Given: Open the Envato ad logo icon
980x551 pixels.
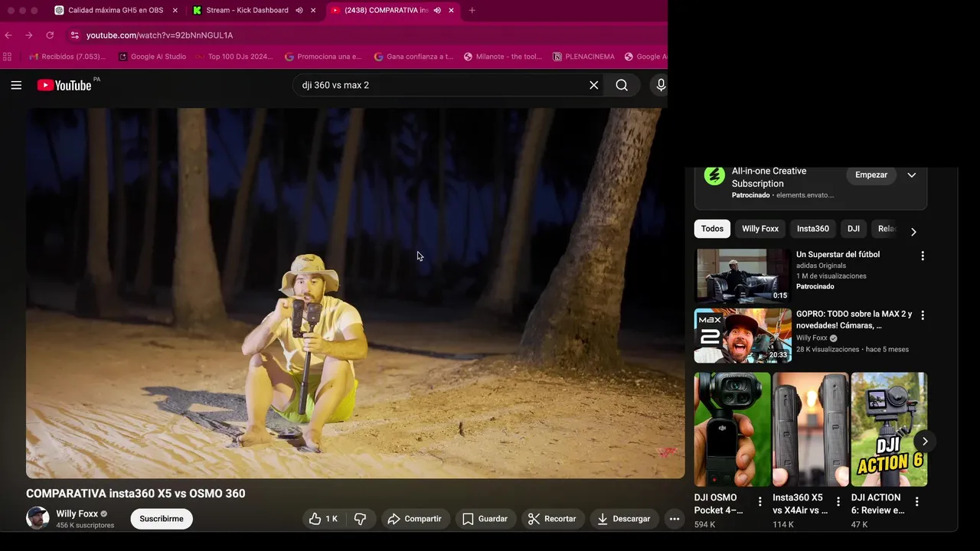Looking at the screenshot, I should tap(714, 176).
